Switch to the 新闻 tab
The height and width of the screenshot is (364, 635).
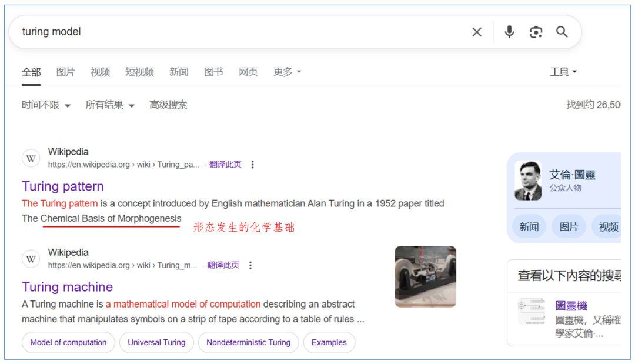click(179, 71)
